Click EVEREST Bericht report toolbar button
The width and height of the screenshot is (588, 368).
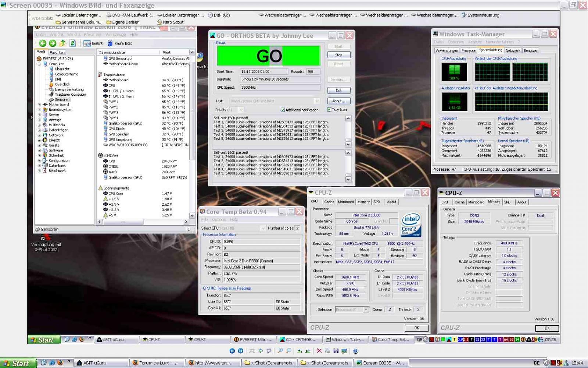93,43
